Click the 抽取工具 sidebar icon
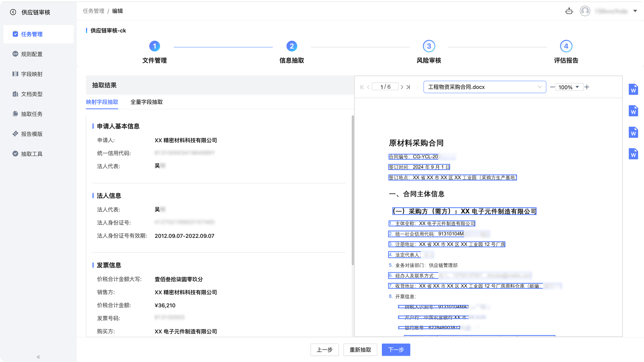 (15, 154)
